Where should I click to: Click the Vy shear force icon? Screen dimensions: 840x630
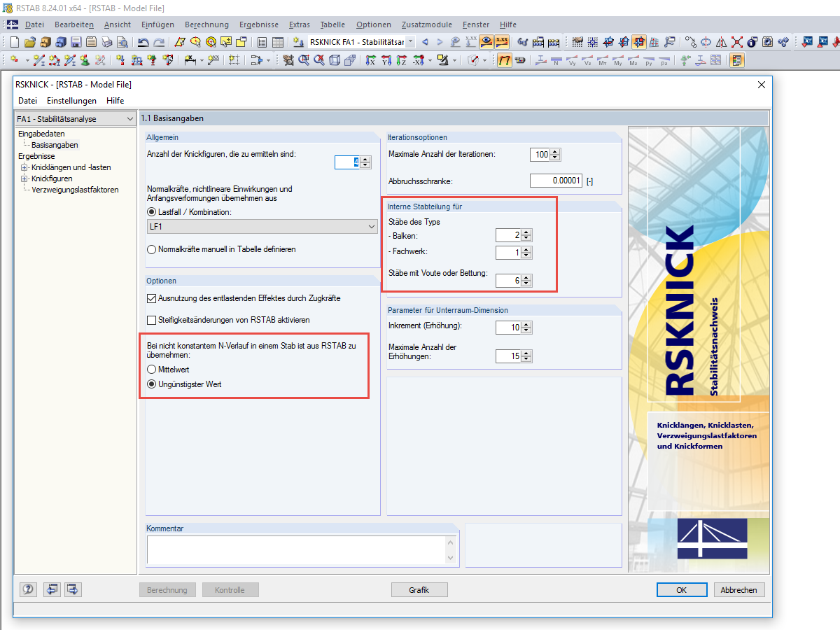[x=572, y=60]
